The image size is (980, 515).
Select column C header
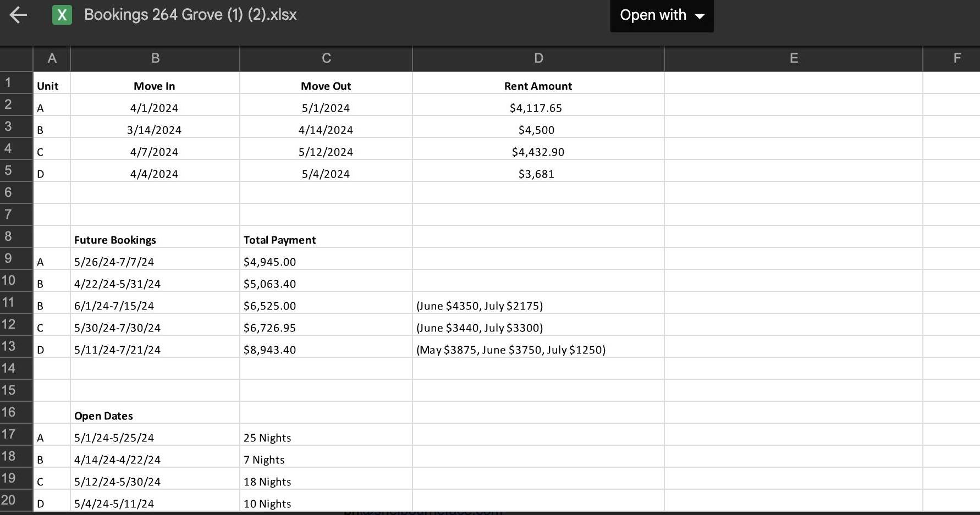(x=326, y=58)
